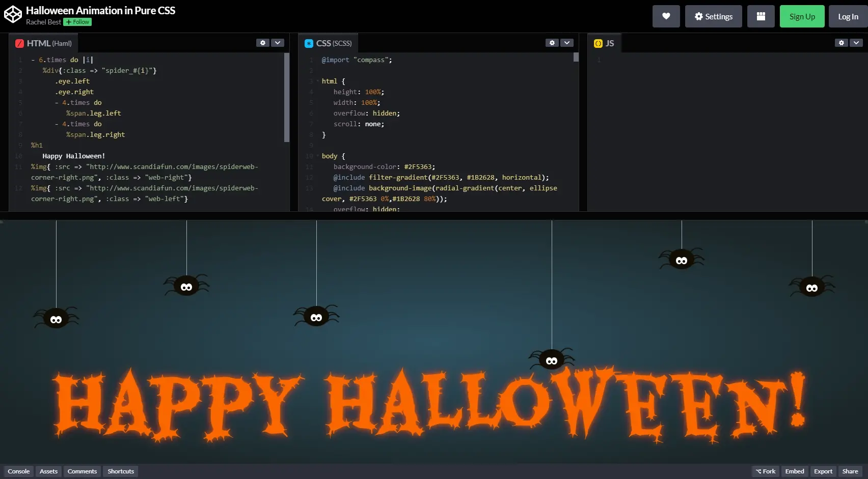Click the CSS editor vertical scrollbar
The height and width of the screenshot is (479, 868).
pyautogui.click(x=576, y=57)
